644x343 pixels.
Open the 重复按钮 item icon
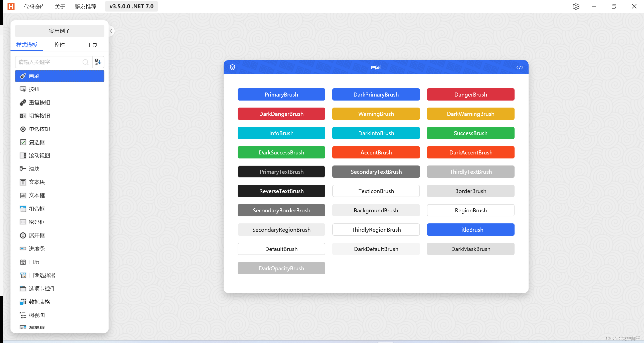(x=23, y=102)
